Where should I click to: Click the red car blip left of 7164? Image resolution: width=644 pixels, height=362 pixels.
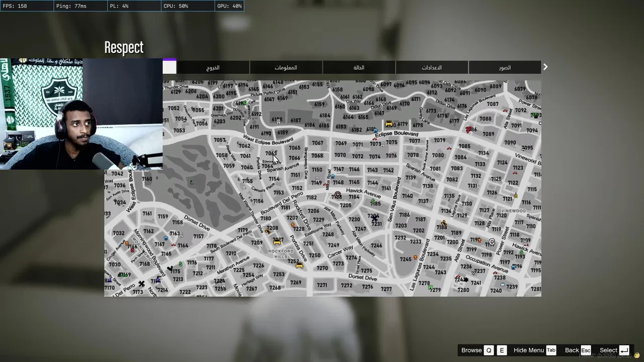coord(174,245)
